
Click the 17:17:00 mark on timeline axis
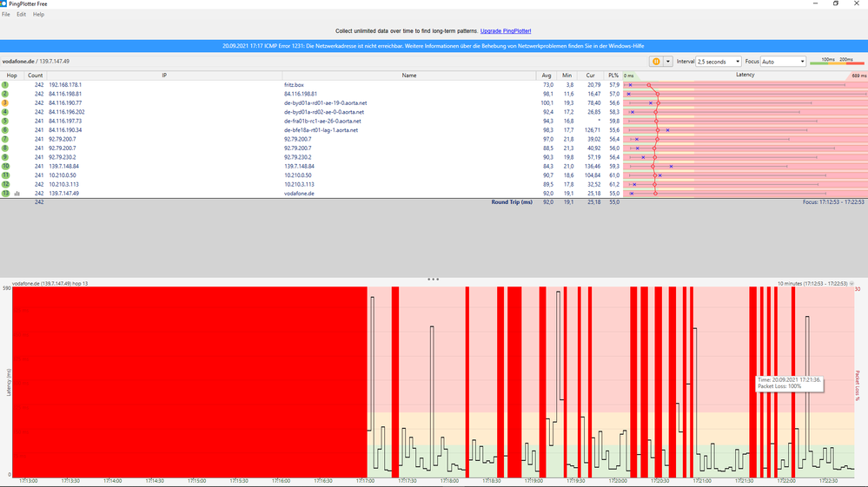point(365,481)
